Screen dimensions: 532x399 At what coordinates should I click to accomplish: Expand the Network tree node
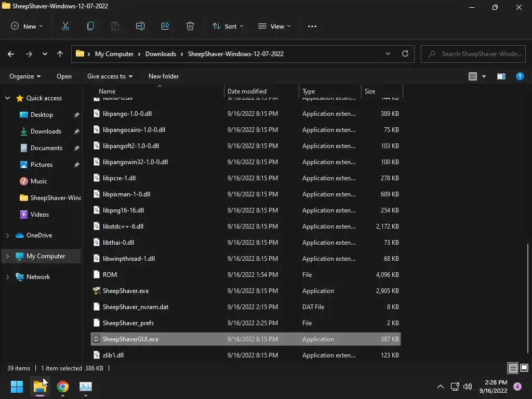tap(7, 277)
